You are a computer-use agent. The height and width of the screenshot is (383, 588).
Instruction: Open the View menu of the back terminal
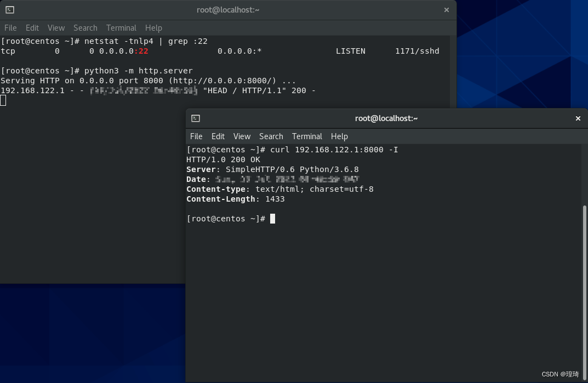55,27
